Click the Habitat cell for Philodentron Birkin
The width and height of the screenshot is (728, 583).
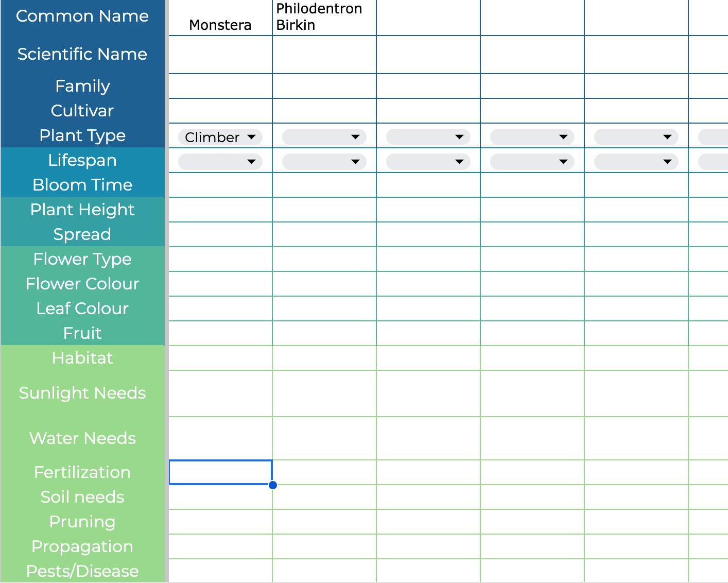pos(324,358)
